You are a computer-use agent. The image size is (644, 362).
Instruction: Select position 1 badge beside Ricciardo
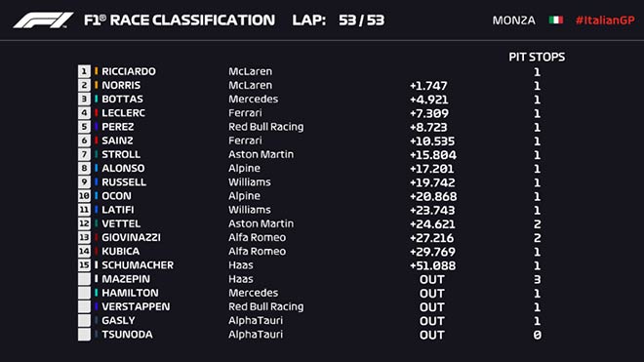[84, 71]
